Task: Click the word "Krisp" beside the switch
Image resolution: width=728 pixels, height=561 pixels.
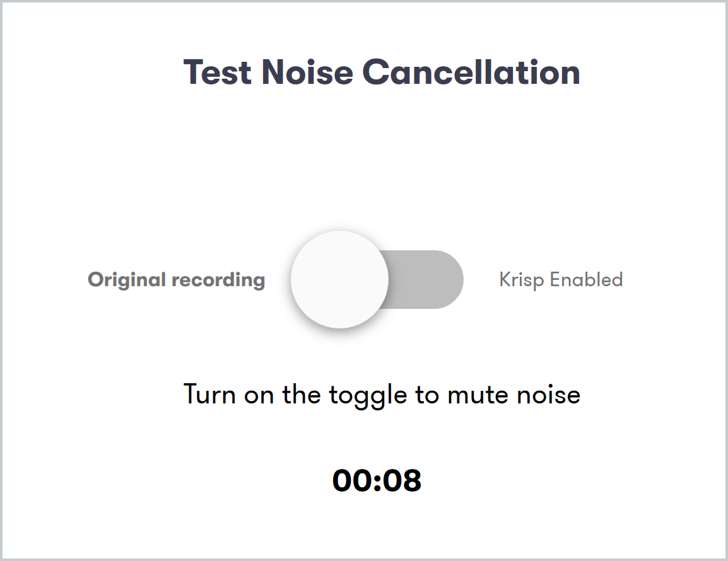Action: tap(522, 279)
